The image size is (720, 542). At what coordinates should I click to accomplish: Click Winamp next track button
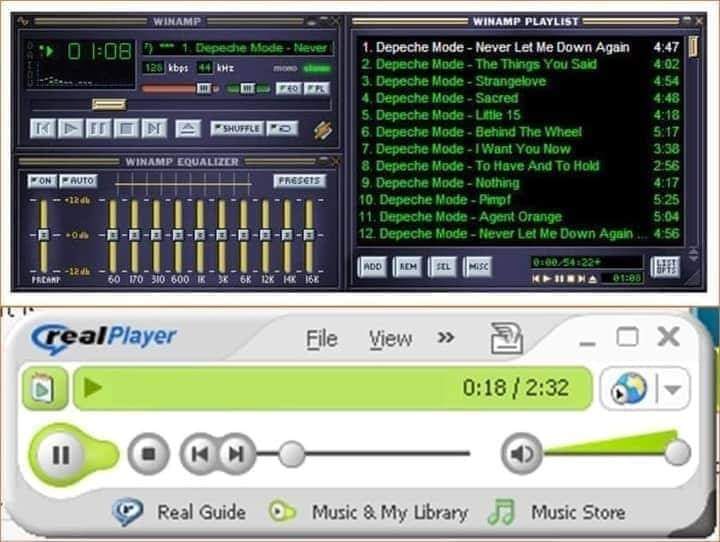tap(154, 128)
